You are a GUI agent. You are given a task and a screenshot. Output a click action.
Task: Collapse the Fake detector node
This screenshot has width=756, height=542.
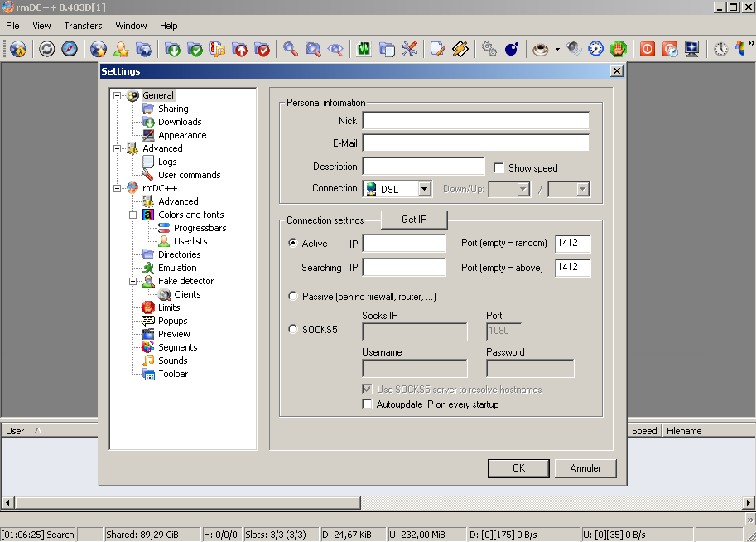click(133, 281)
